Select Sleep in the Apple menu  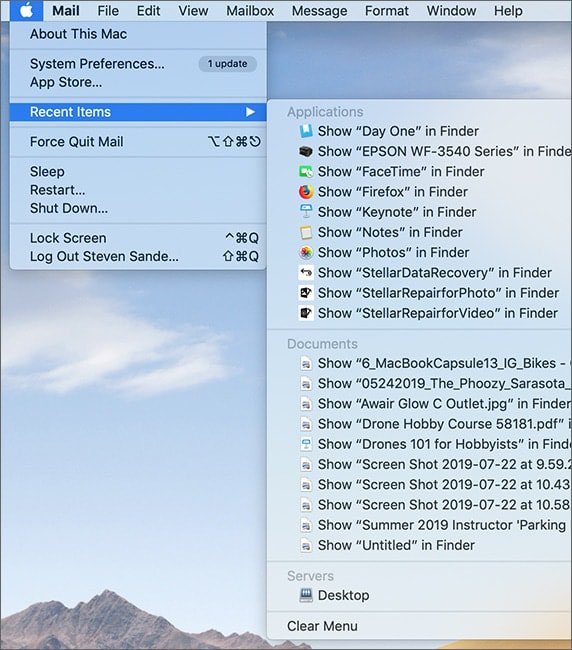coord(138,172)
